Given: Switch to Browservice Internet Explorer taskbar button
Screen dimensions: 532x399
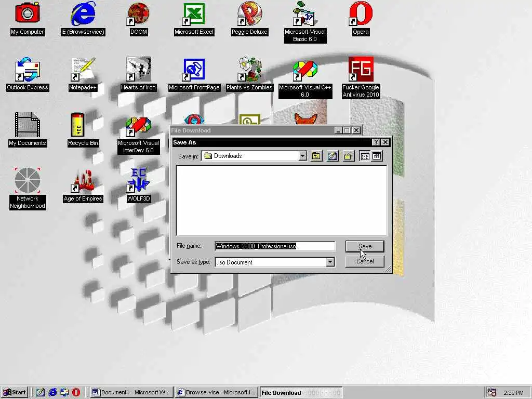Looking at the screenshot, I should pyautogui.click(x=217, y=393).
